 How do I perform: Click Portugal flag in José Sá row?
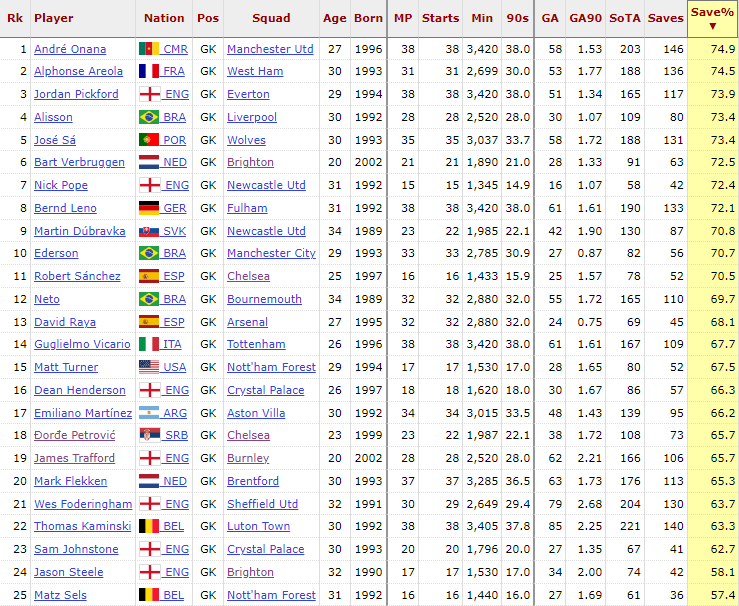pos(148,140)
